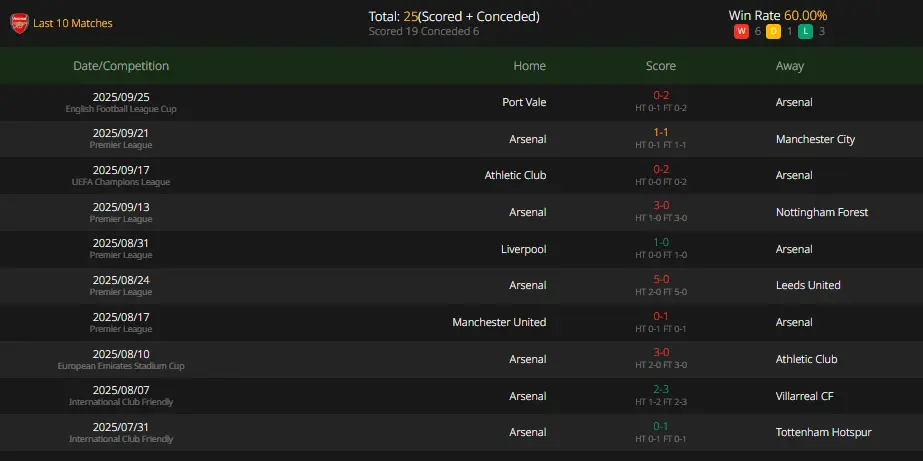Screen dimensions: 923x461
Task: Click the 2025/08/10 European Emirates Stadium Cup row
Action: 462,359
